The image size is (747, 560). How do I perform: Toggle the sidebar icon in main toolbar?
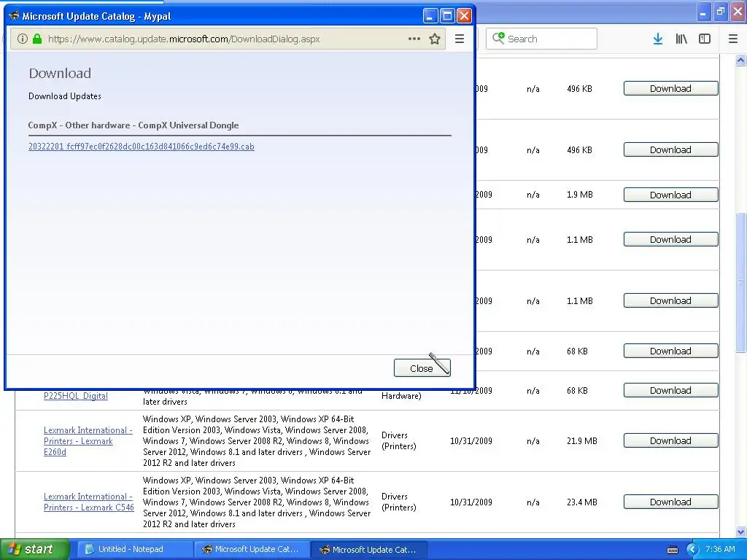(705, 39)
